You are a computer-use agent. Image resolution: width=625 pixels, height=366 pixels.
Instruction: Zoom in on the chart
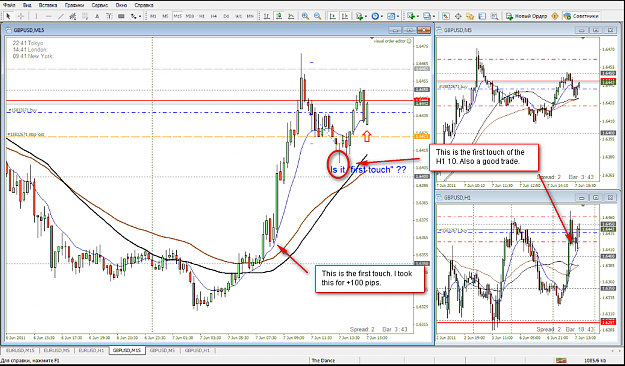pyautogui.click(x=305, y=16)
